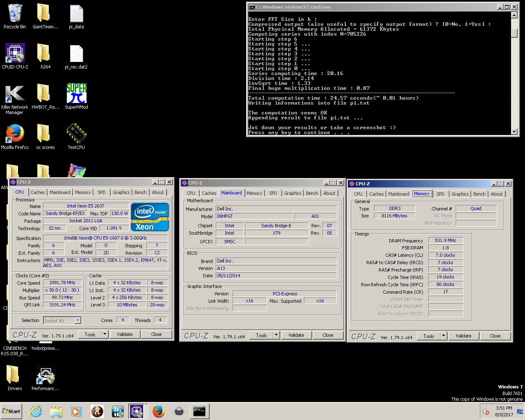The height and width of the screenshot is (420, 525).
Task: Open the pi_data file icon
Action: pos(76,16)
